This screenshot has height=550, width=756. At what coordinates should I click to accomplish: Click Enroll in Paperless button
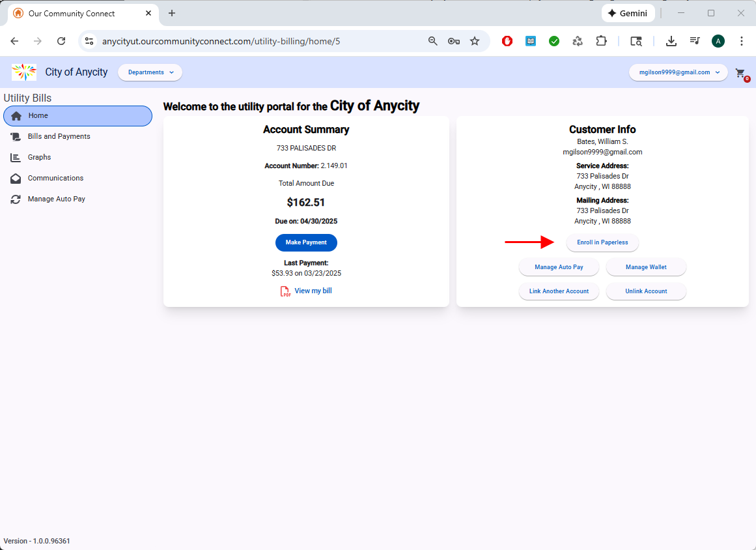(x=602, y=242)
